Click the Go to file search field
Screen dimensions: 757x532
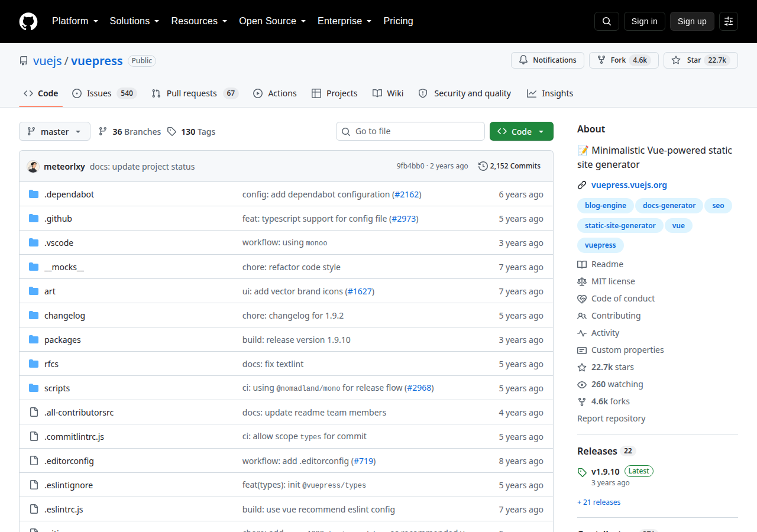(410, 131)
